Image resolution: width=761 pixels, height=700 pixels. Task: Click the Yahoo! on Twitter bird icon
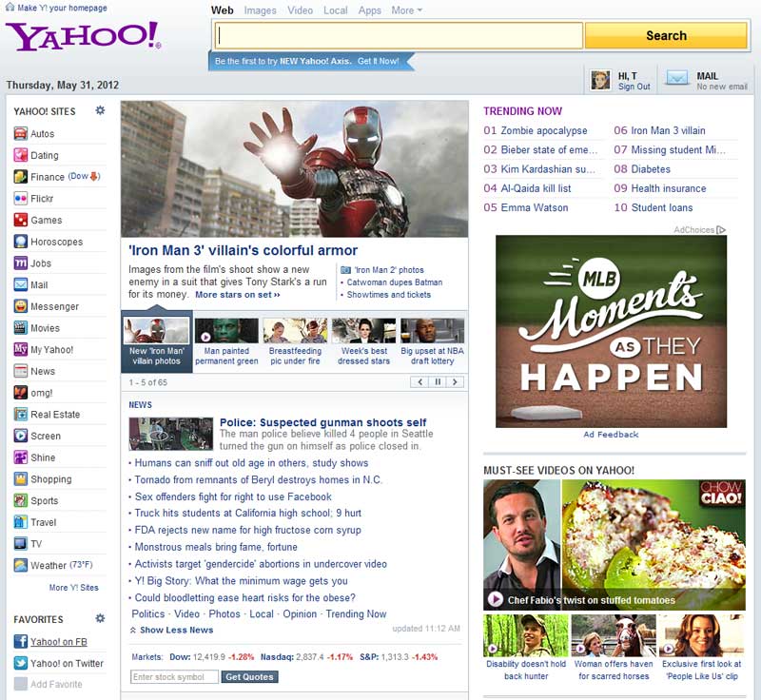20,663
